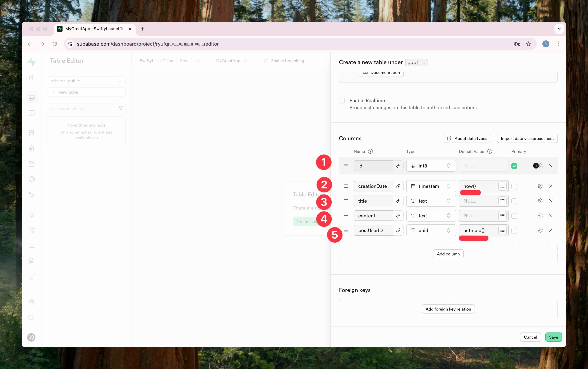Bookmark page with star icon
588x369 pixels.
528,44
